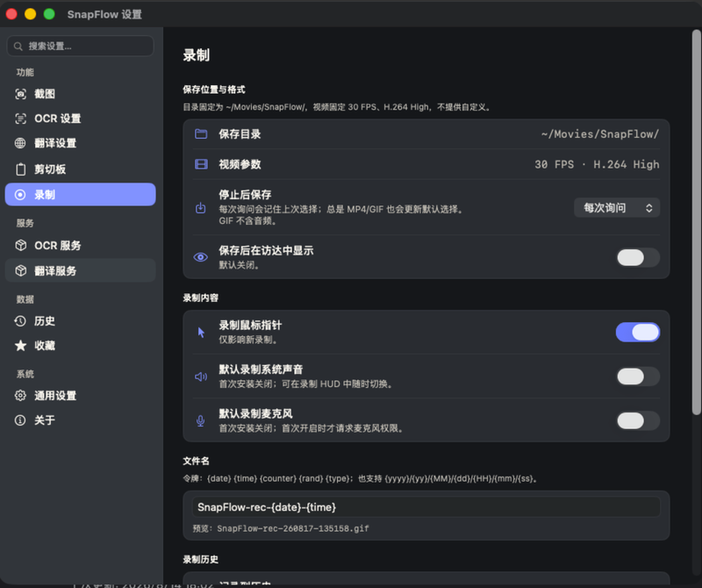The height and width of the screenshot is (588, 702).
Task: Click the info icon beside 关于
Action: pos(20,420)
